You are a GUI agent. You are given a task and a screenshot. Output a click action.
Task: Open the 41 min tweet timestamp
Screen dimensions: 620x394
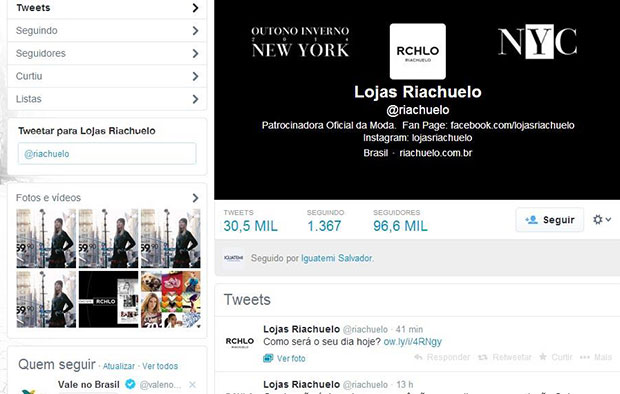(409, 329)
